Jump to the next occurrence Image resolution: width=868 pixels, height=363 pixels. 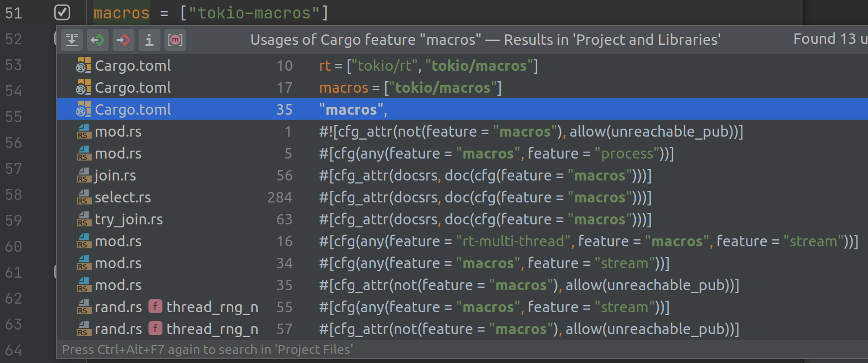124,39
